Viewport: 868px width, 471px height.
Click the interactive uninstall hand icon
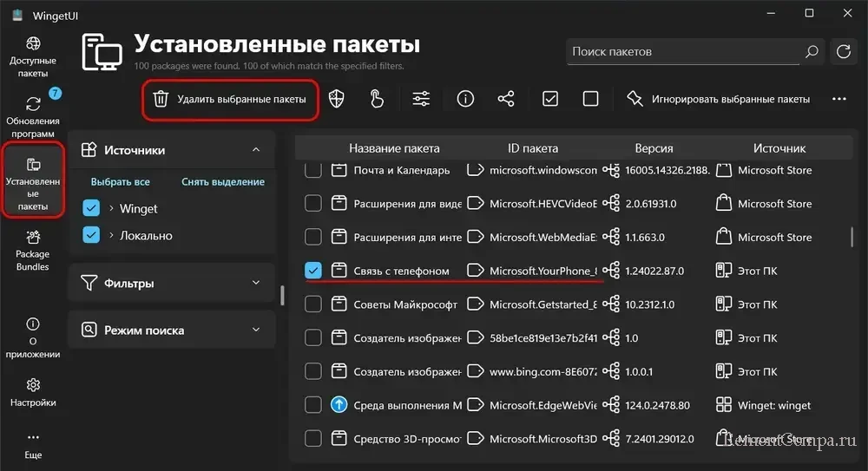pyautogui.click(x=377, y=99)
